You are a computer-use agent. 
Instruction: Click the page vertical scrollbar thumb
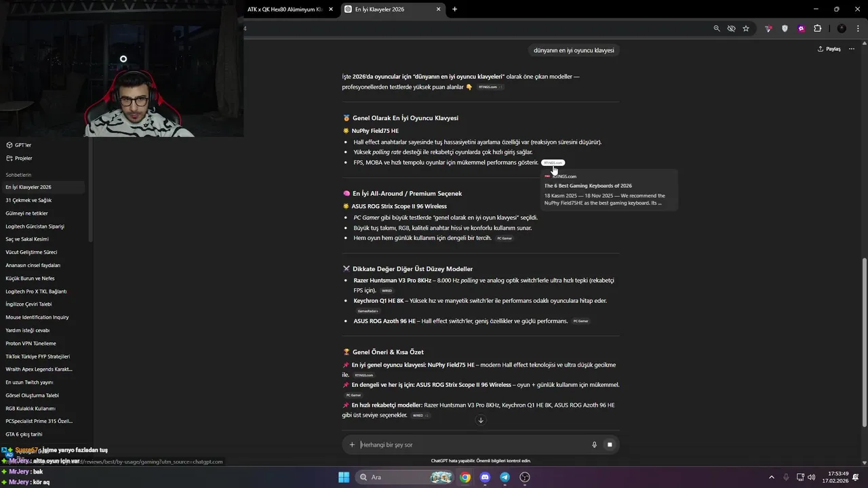(864, 342)
